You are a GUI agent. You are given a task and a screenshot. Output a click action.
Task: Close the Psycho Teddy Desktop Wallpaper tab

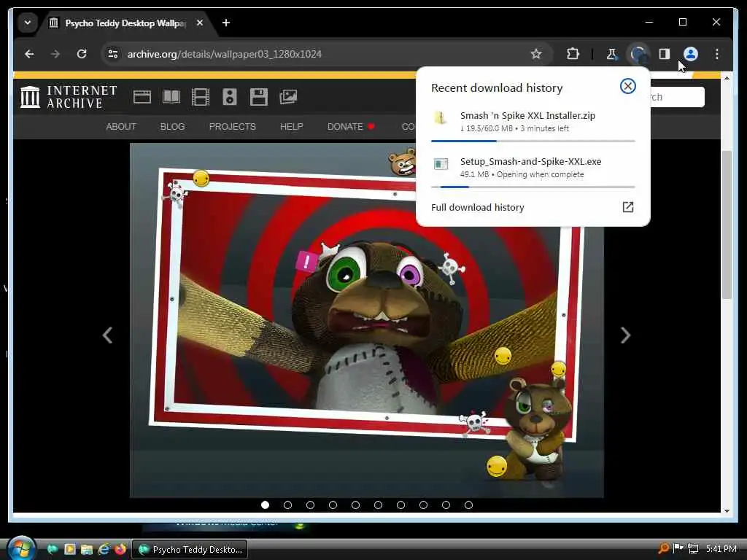click(200, 23)
